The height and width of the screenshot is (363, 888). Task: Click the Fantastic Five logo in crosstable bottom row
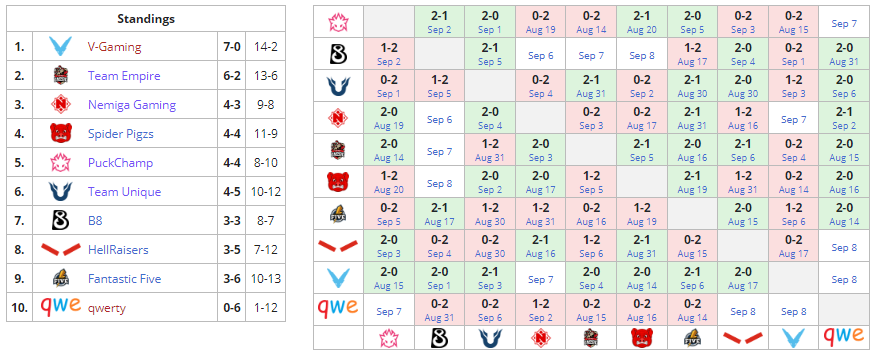pyautogui.click(x=691, y=338)
